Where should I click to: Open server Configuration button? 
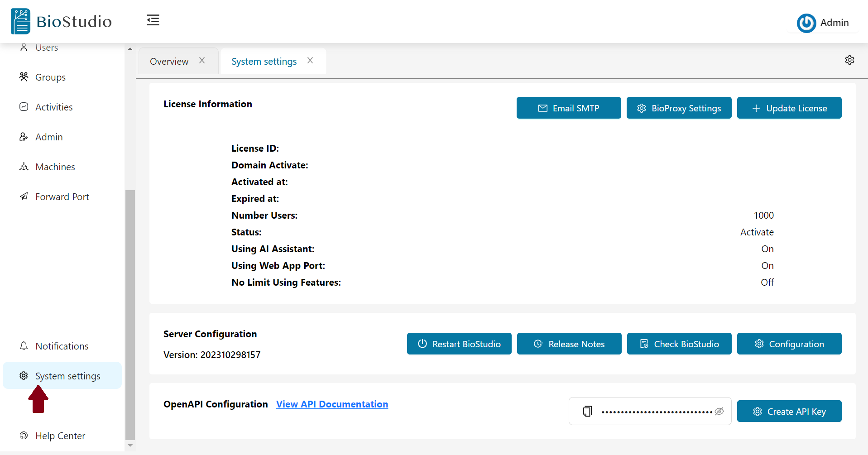coord(789,344)
